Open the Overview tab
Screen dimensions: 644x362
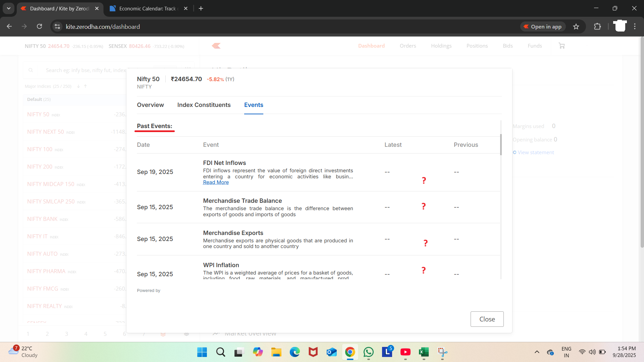(x=150, y=105)
